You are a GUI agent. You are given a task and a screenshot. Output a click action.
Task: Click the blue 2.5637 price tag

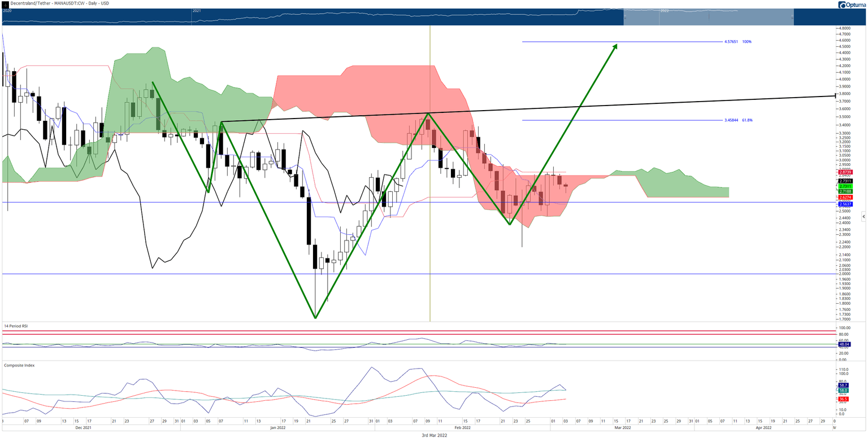[x=845, y=204]
